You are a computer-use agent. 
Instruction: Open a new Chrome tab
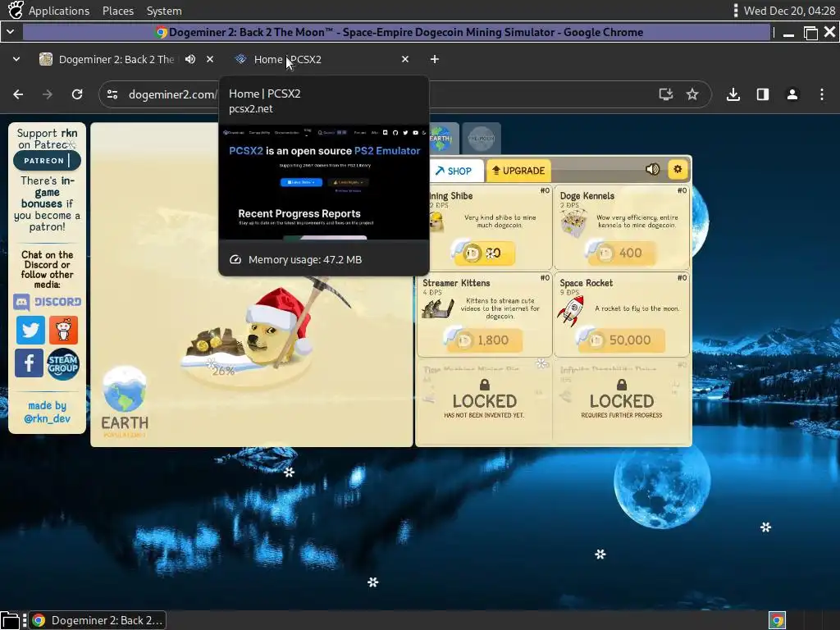click(435, 59)
